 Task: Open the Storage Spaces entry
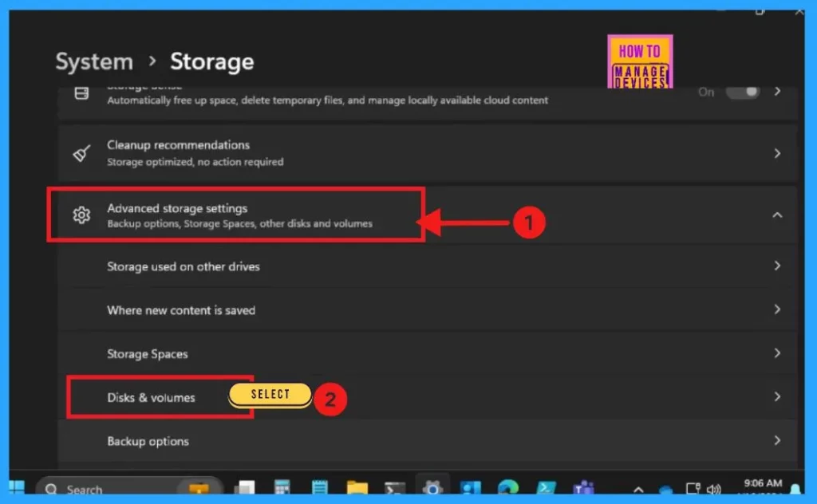[x=428, y=353]
